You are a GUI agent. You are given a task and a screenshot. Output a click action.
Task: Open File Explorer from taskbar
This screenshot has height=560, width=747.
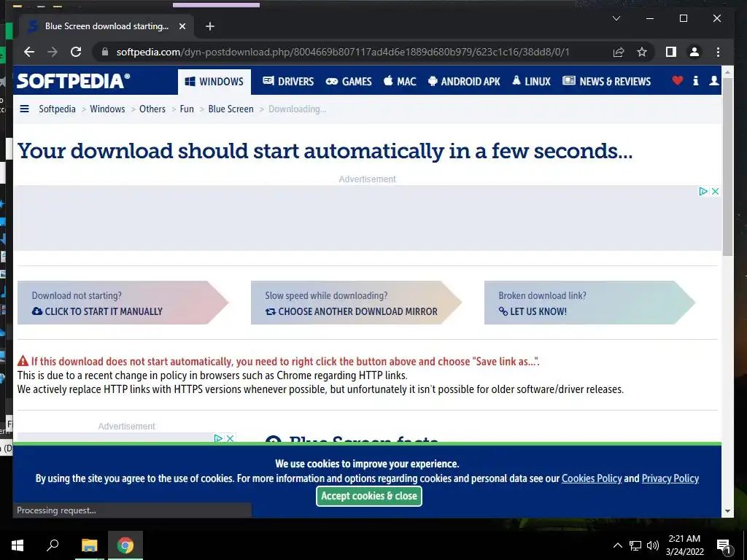click(89, 545)
